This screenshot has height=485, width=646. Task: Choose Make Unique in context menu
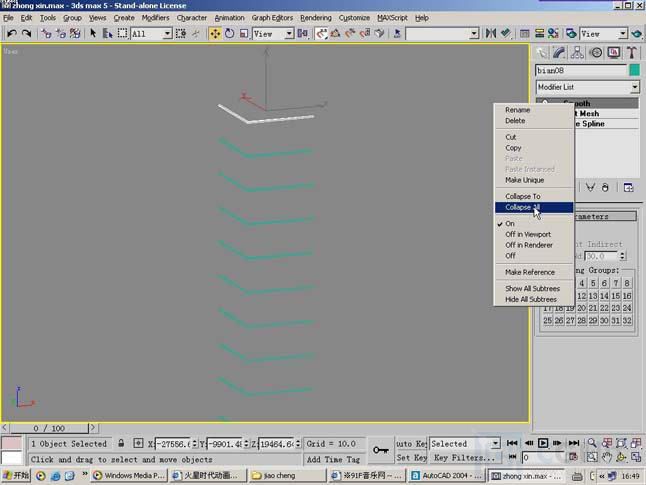click(534, 180)
